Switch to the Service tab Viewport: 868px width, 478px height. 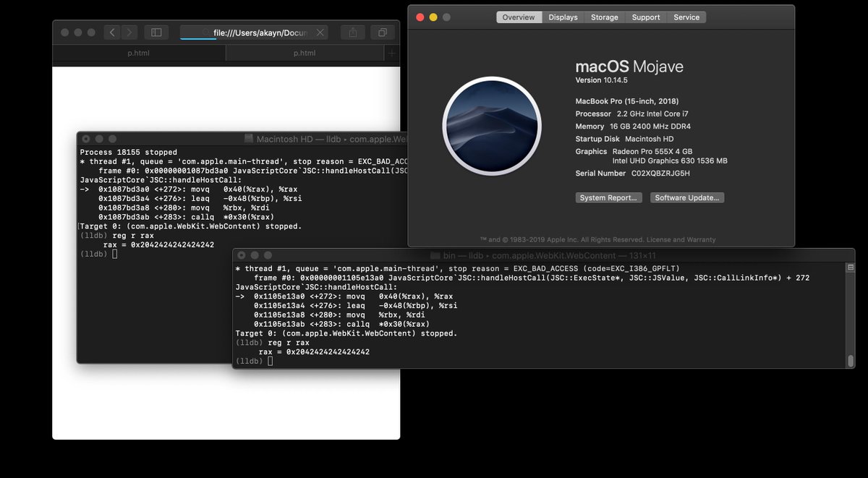coord(686,17)
